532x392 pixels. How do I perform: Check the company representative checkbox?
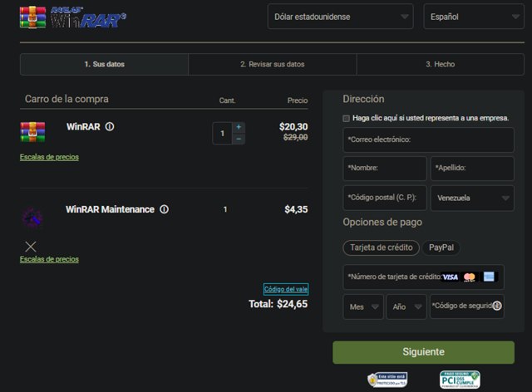(346, 118)
